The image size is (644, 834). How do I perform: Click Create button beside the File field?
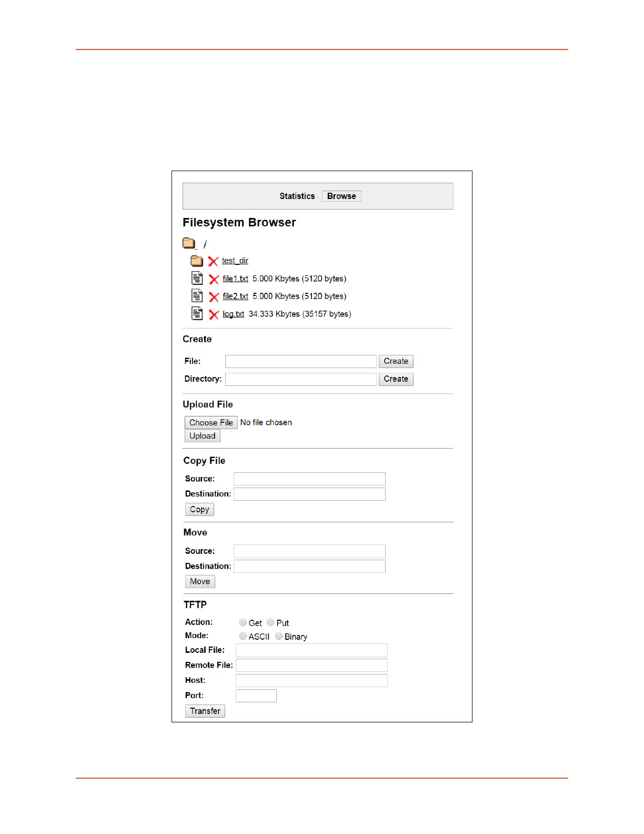point(396,361)
